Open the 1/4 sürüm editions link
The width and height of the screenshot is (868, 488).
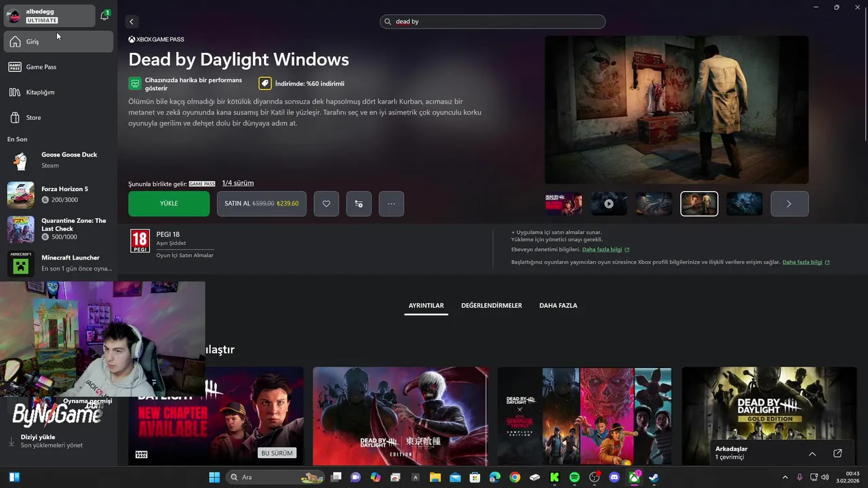238,183
